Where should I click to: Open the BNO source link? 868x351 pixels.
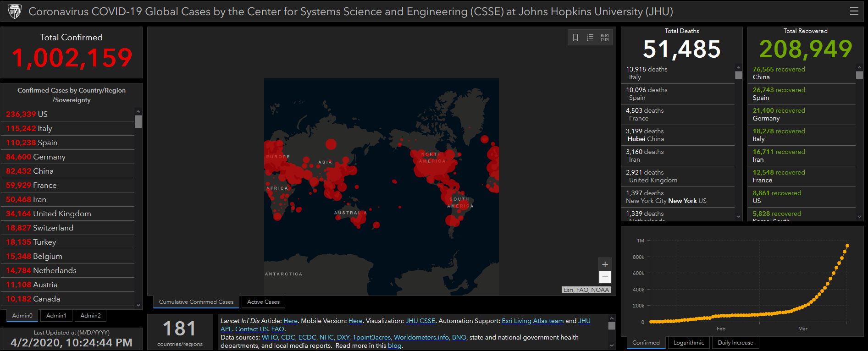(x=459, y=338)
